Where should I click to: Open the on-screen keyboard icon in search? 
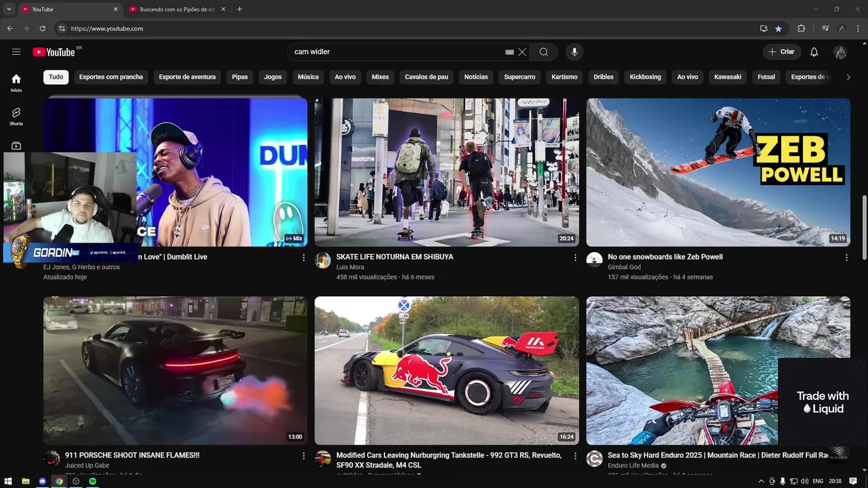point(510,52)
